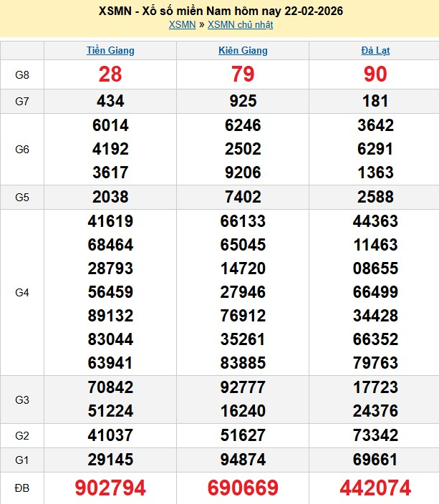Select Đà Lạt special prize 442074
Screen dimensions: 439x504
coord(375,488)
